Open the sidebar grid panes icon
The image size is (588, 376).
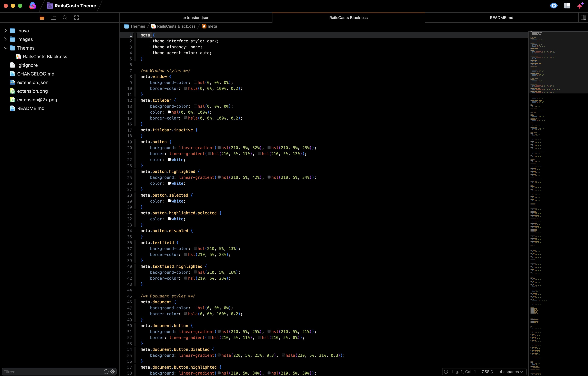[x=77, y=18]
